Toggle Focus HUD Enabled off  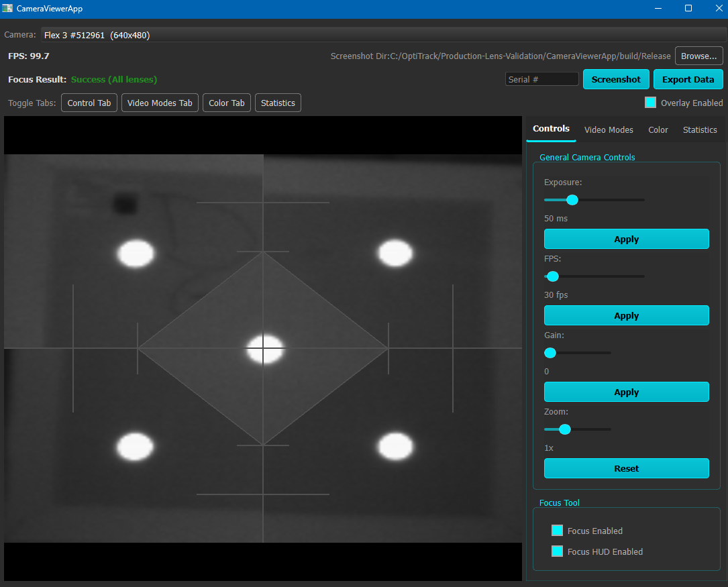tap(557, 551)
